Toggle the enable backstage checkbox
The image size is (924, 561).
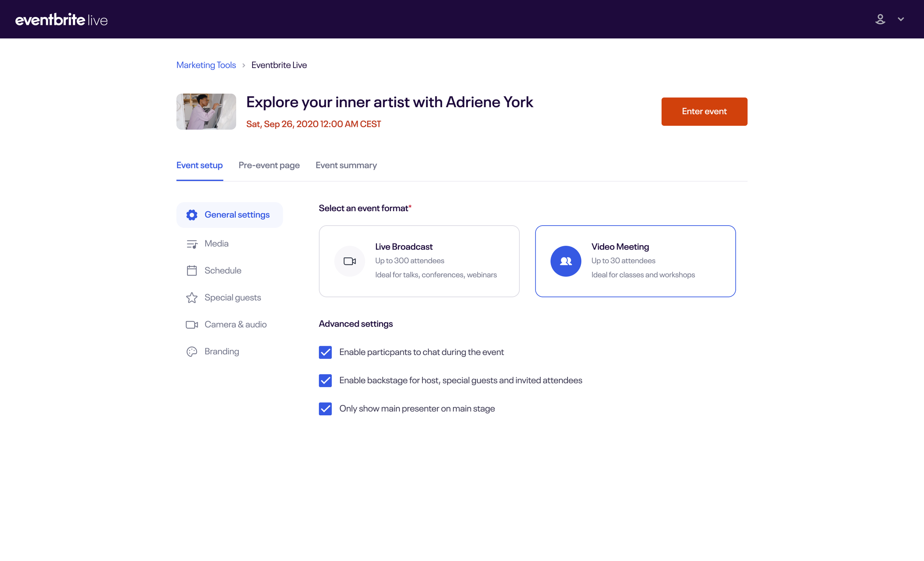click(325, 381)
